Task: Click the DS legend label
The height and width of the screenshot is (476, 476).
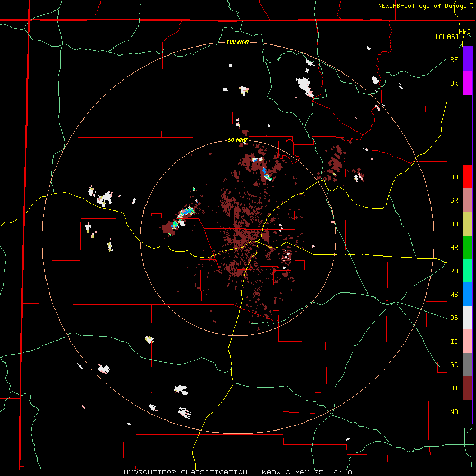Action: tap(454, 318)
